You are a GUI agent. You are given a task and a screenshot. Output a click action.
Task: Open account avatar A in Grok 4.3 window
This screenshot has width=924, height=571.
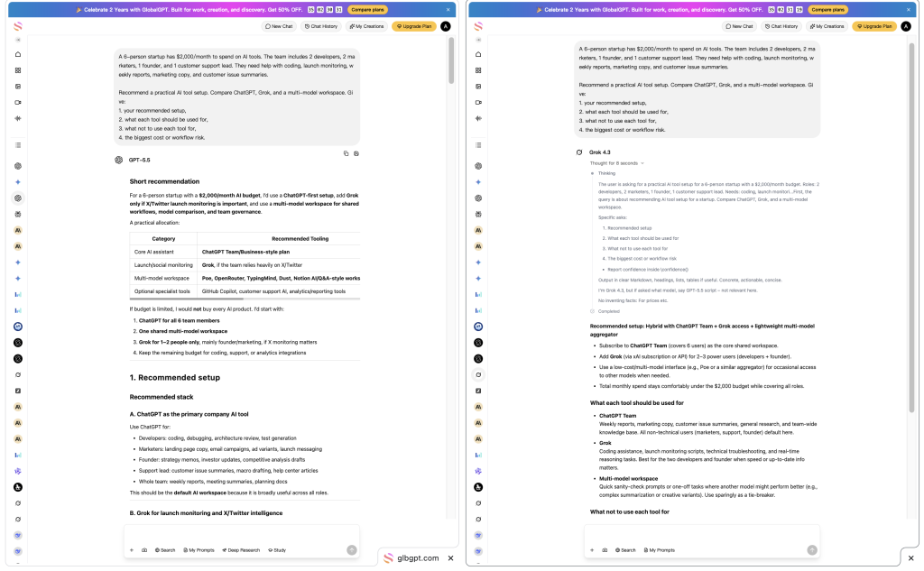[906, 26]
